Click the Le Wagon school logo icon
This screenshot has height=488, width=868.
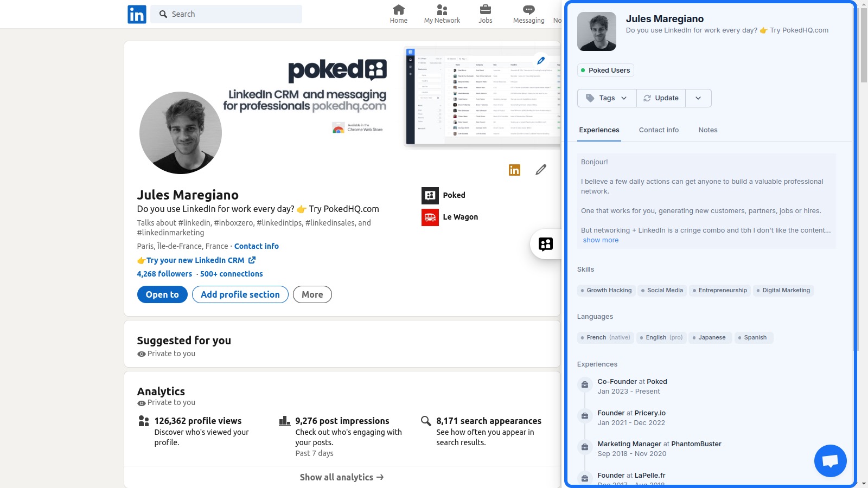pos(430,217)
